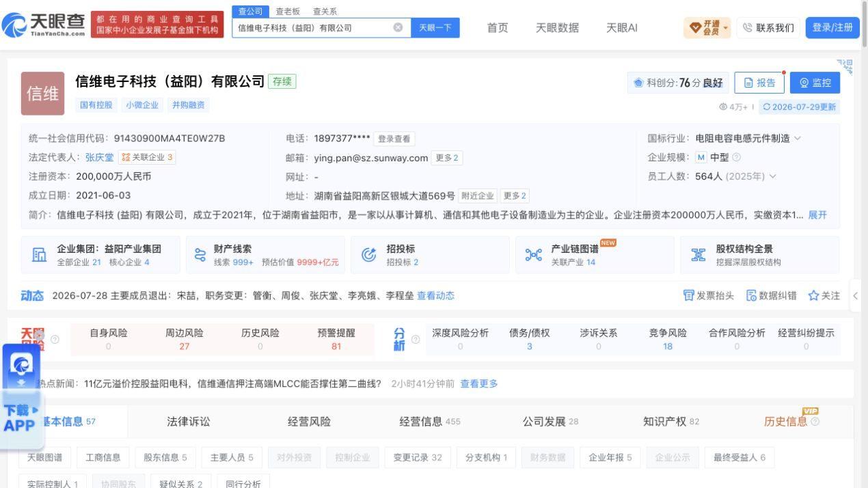Click the 产业链图谱 network icon
This screenshot has height=488, width=868.
click(534, 255)
